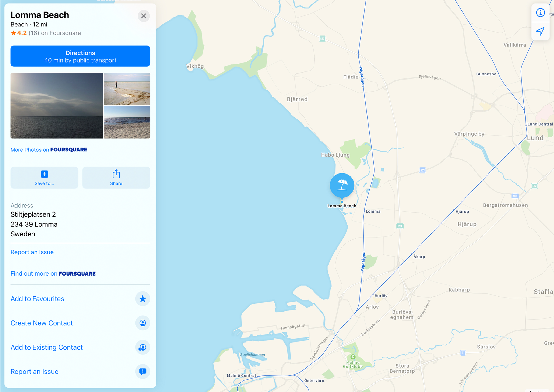The width and height of the screenshot is (554, 392).
Task: Open Find out more on Foursquare
Action: pos(53,274)
